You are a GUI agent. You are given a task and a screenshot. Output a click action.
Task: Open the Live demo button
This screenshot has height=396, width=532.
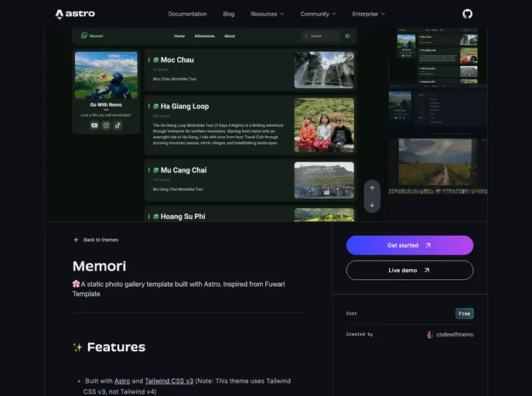409,270
